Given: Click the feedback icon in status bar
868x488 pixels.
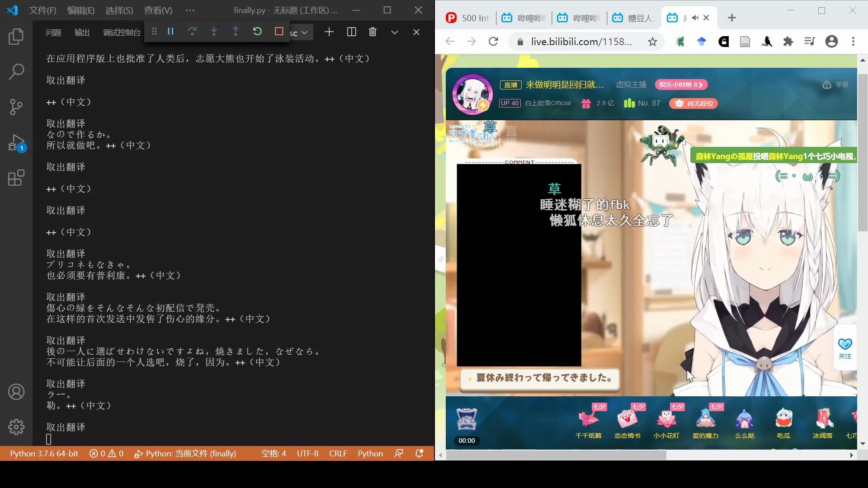Looking at the screenshot, I should click(x=399, y=453).
